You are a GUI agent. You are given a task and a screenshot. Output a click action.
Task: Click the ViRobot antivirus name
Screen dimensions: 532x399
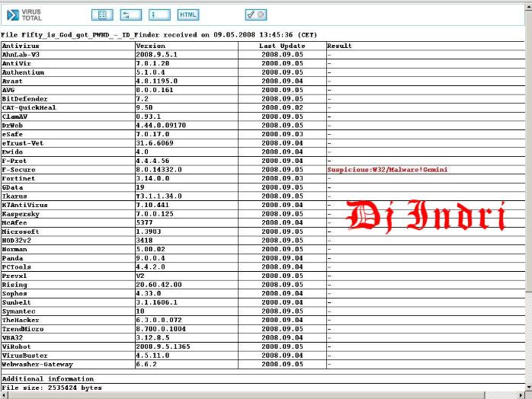16,346
